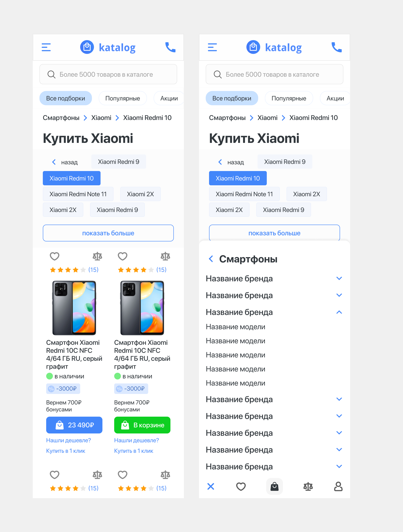Select the "Популярные" tab on left screen
This screenshot has height=532, width=403.
(123, 98)
